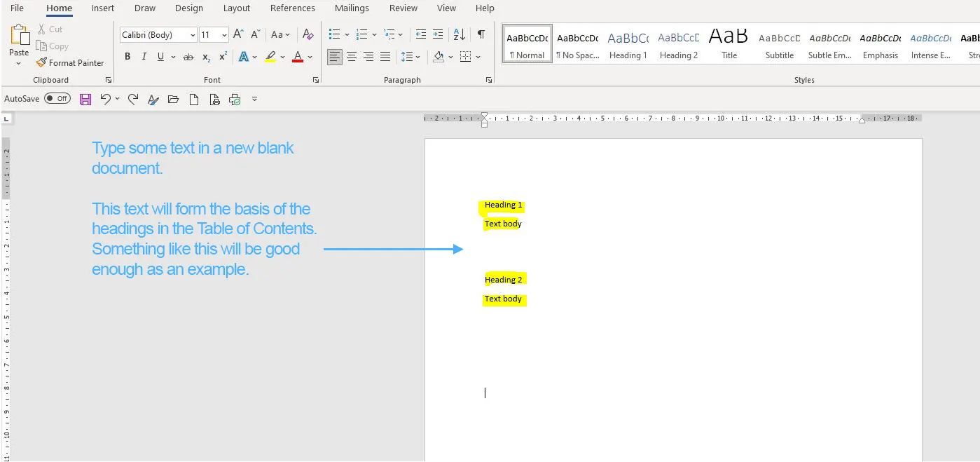Open the Customize Quick Access Toolbar arrow

coord(255,100)
